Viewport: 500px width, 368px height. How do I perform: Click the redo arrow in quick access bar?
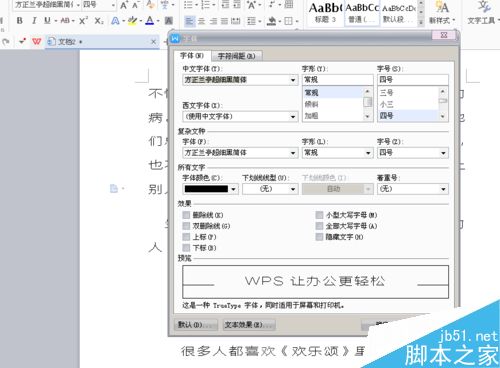coord(6,42)
